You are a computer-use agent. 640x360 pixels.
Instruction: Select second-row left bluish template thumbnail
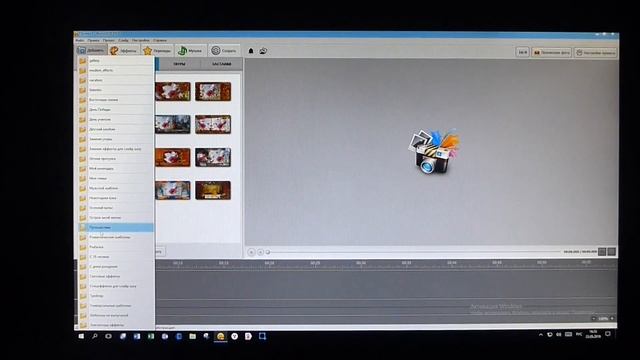tap(173, 124)
